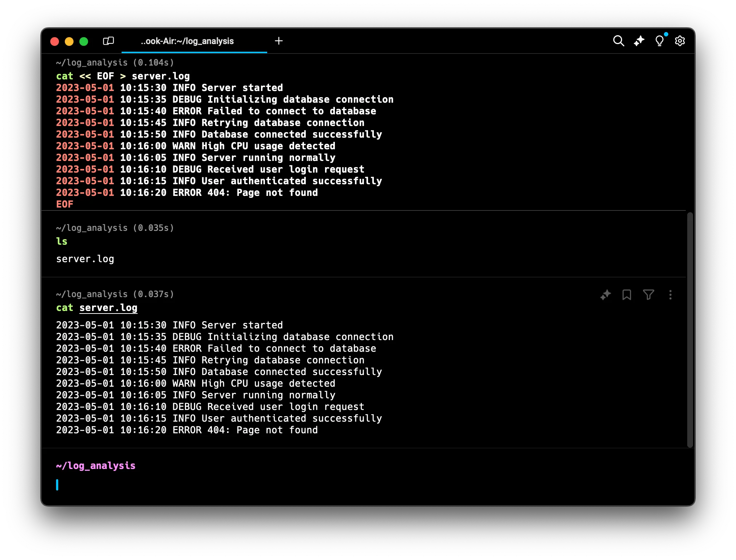
Task: Click the green fullscreen window button
Action: point(84,42)
